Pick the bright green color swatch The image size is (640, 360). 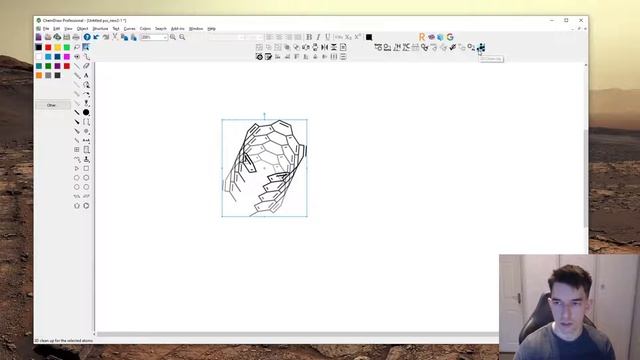coord(67,47)
